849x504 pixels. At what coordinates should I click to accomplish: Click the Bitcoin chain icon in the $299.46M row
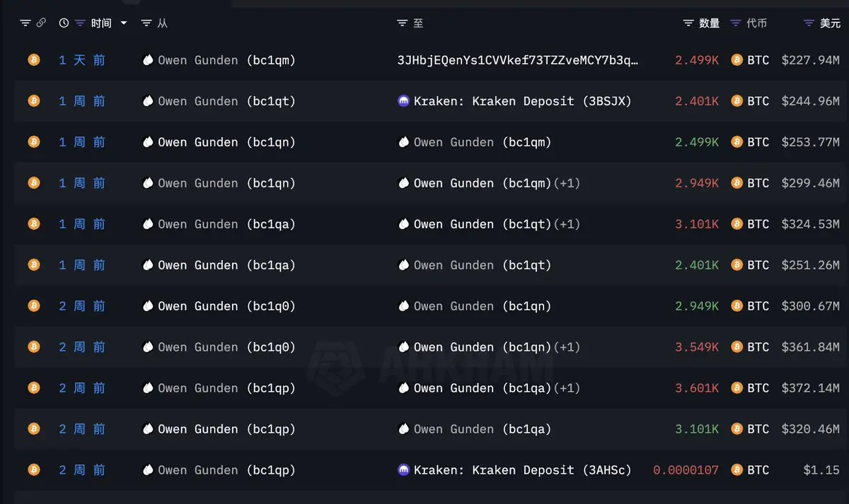point(34,183)
